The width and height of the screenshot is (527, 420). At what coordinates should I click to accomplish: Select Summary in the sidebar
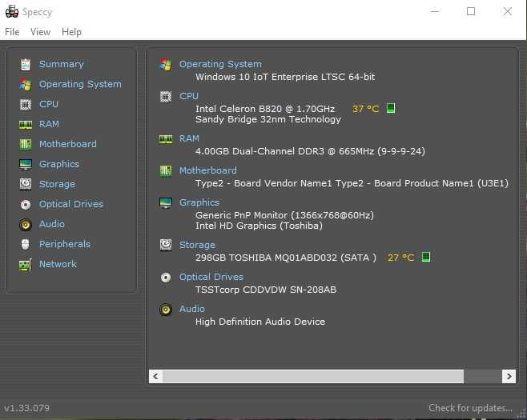click(x=61, y=64)
